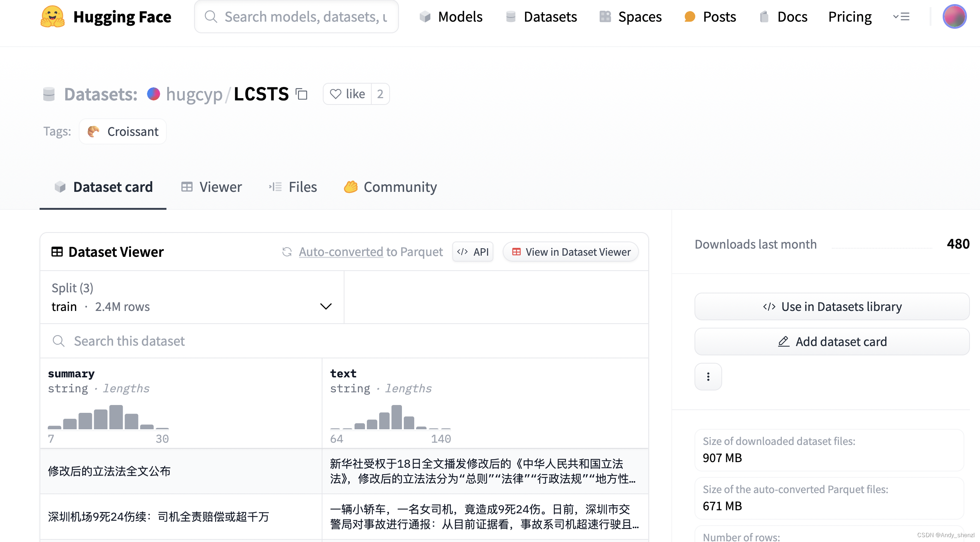This screenshot has width=980, height=542.
Task: Open the LCSTS dataset title link
Action: [261, 94]
